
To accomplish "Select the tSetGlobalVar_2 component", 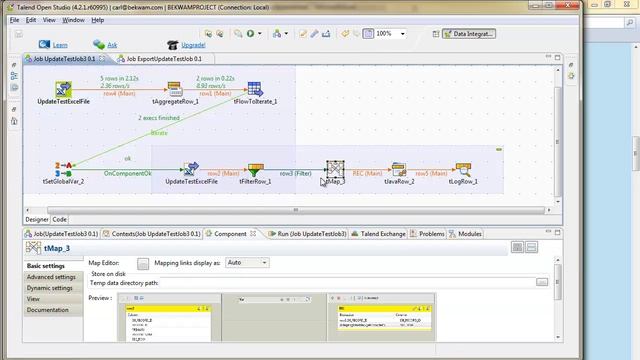I will (64, 169).
